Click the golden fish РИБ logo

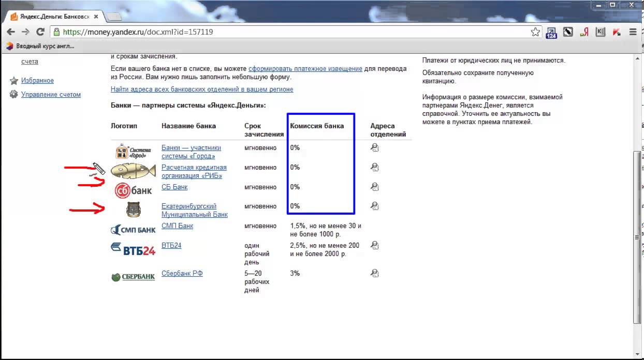tap(134, 171)
